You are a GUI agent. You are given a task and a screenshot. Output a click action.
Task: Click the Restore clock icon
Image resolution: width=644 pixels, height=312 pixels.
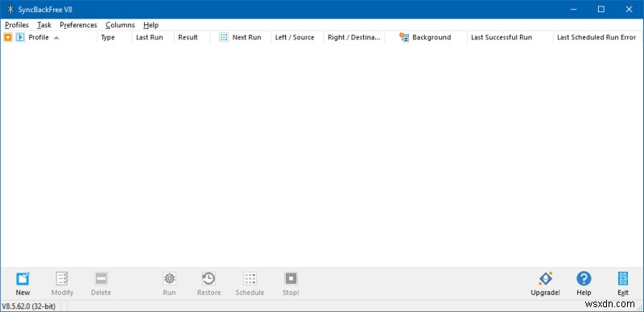point(208,279)
